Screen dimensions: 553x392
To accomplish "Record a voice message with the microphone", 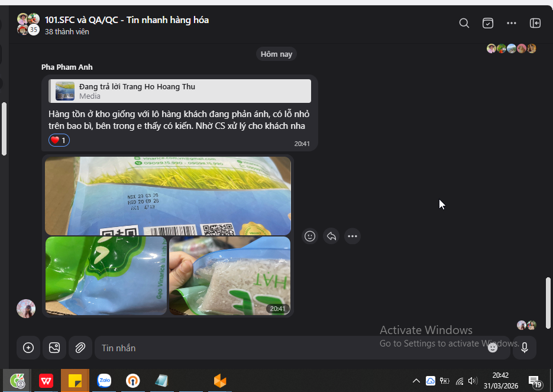I will coord(525,348).
